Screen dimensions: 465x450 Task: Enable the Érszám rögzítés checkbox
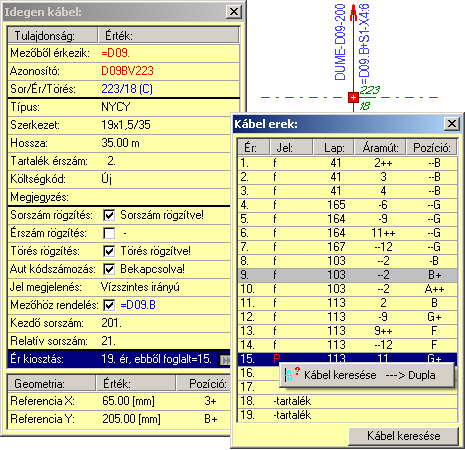point(109,233)
